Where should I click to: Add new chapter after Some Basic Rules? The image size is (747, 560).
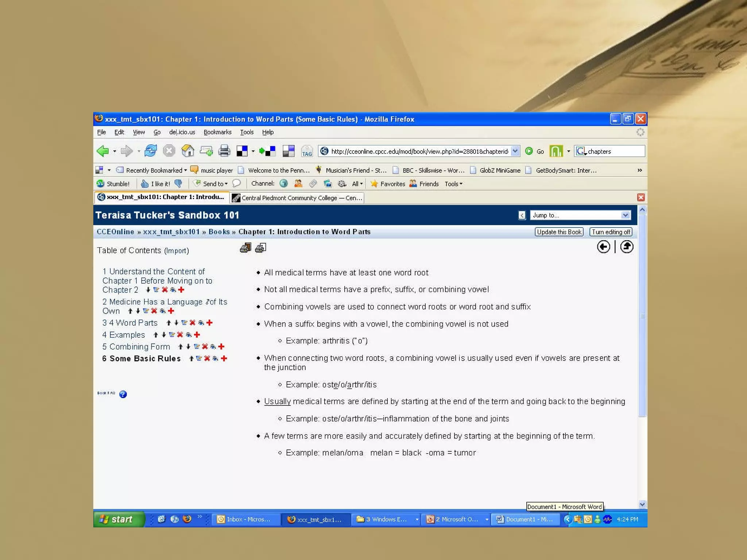(224, 358)
